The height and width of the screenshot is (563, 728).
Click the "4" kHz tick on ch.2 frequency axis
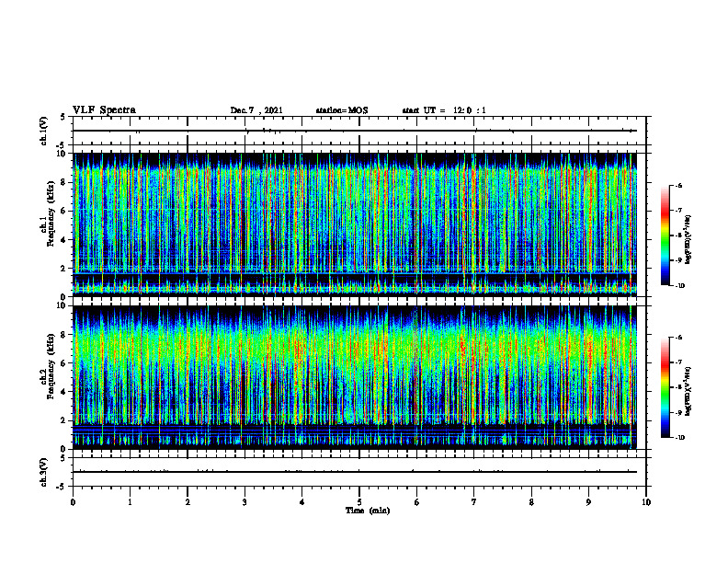(x=64, y=392)
